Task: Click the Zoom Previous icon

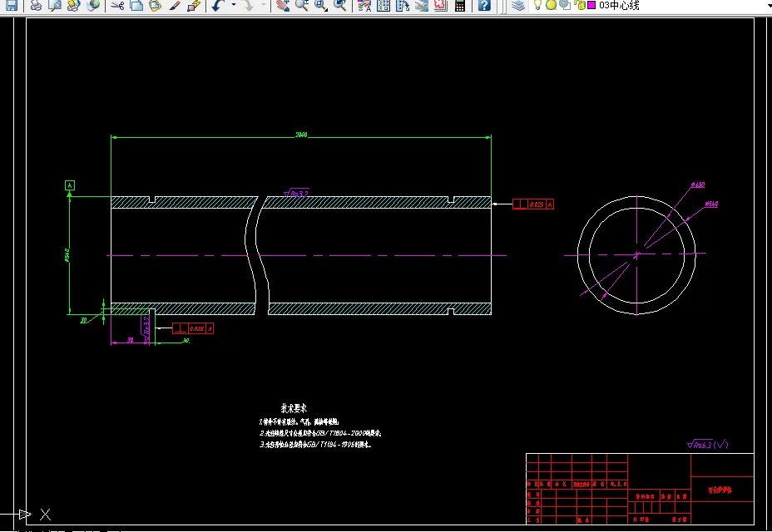Action: tap(340, 6)
